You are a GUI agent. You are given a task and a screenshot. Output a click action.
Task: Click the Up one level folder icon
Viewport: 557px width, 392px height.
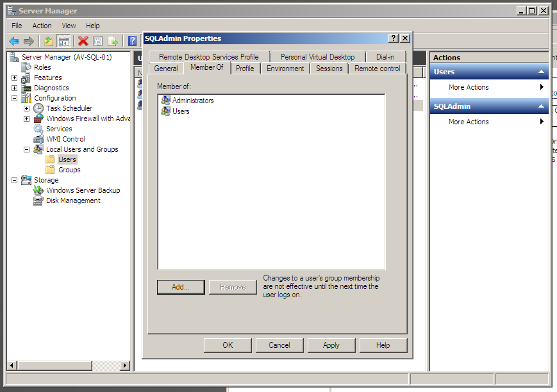point(49,41)
